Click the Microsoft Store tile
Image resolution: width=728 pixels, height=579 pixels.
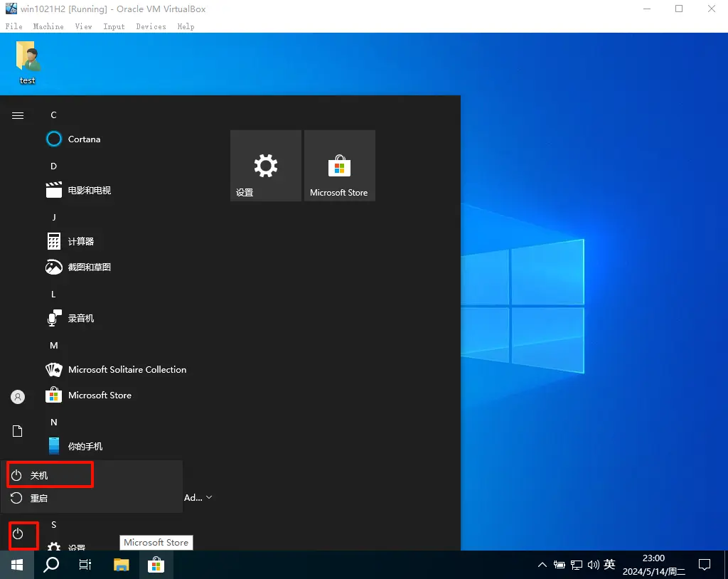(x=339, y=166)
